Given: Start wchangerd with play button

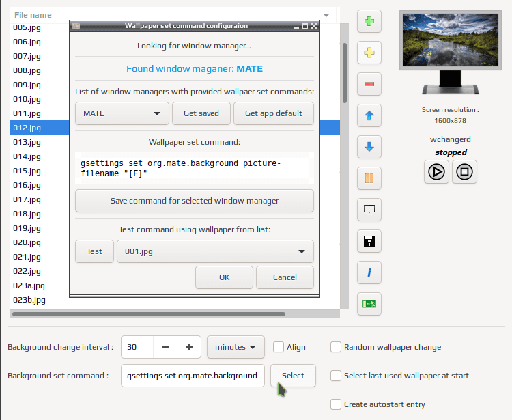Looking at the screenshot, I should [x=436, y=172].
